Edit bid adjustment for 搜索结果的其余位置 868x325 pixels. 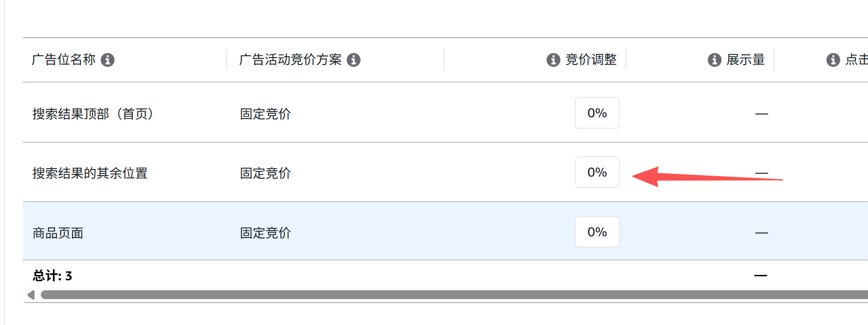[597, 172]
